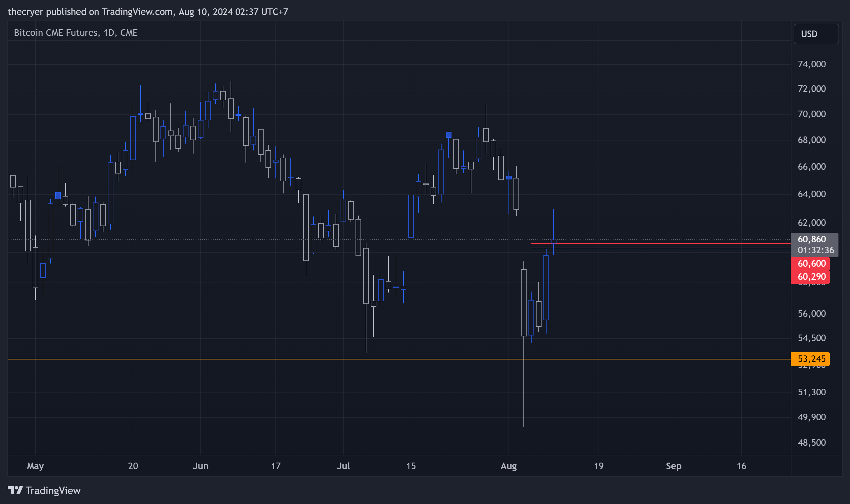Click the Jul label on time axis
850x504 pixels.
point(343,466)
